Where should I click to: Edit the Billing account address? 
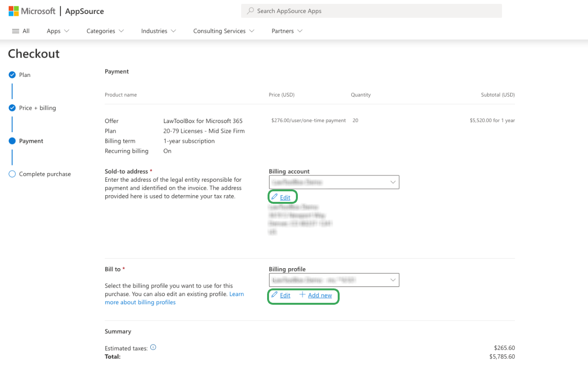(285, 198)
